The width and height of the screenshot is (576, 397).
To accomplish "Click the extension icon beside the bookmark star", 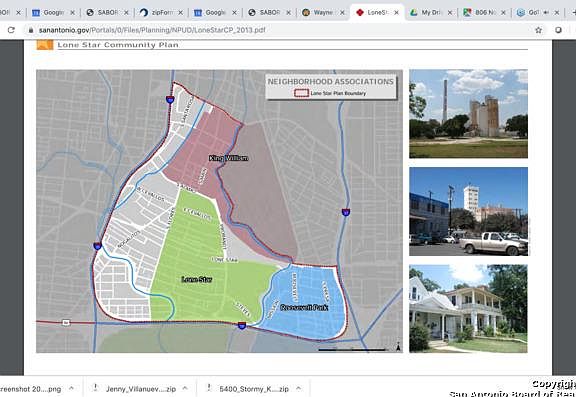I will (558, 30).
